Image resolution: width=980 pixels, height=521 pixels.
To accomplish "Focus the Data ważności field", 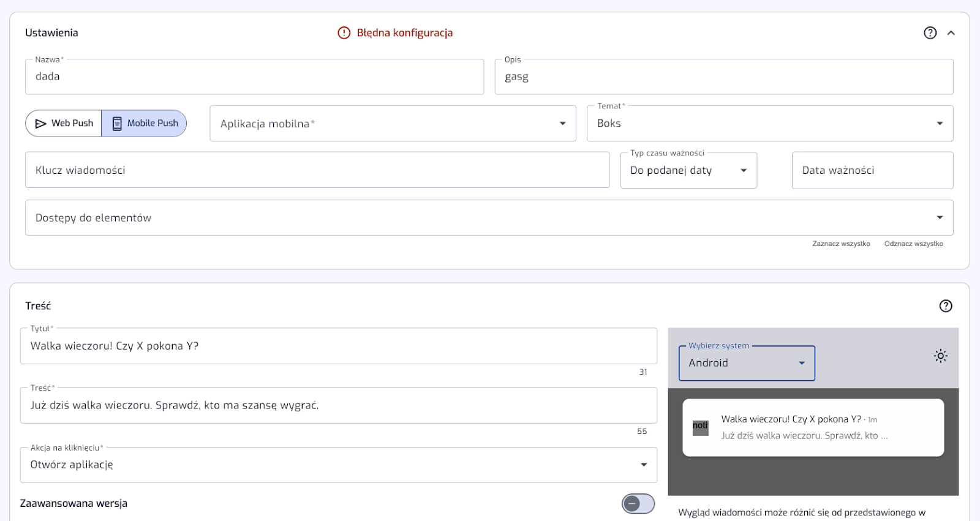I will tap(872, 170).
